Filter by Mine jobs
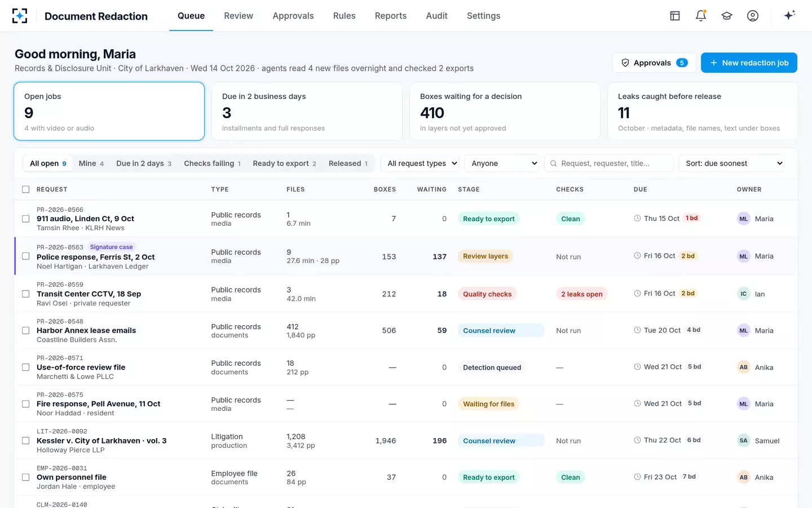Viewport: 812px width, 508px height. point(91,164)
